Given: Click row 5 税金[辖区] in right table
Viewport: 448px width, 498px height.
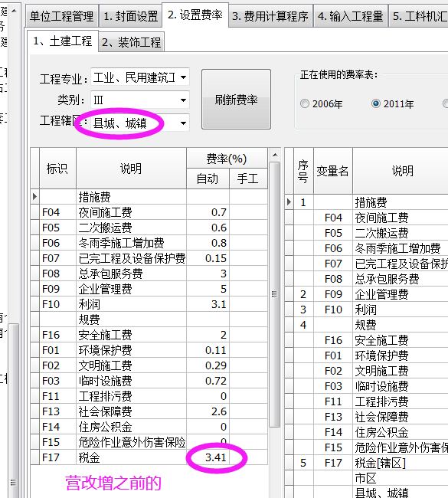Looking at the screenshot, I should coord(366,463).
